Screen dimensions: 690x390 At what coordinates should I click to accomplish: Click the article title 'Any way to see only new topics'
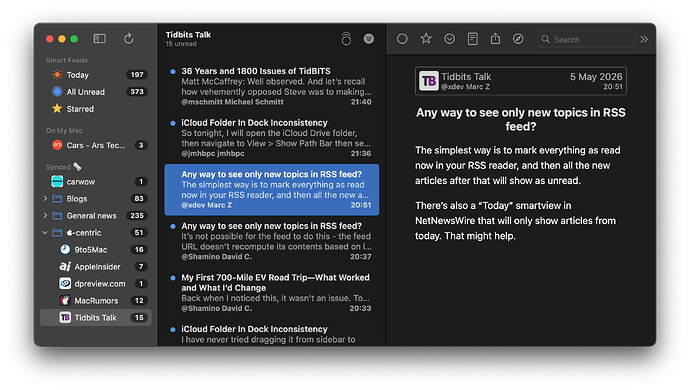click(x=521, y=119)
